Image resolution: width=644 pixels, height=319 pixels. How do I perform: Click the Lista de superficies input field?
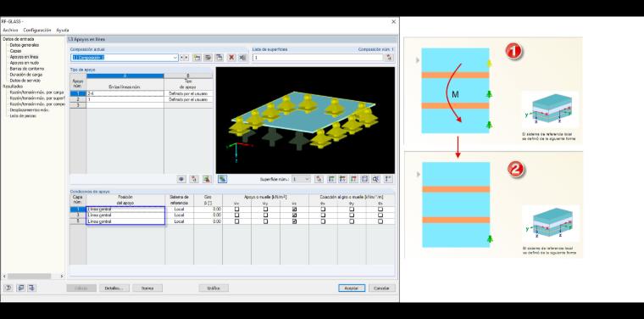click(318, 58)
